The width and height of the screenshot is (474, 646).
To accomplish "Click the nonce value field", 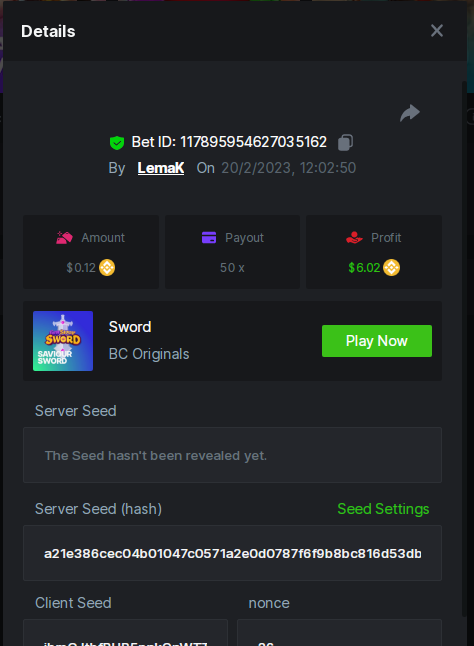I will point(339,632).
